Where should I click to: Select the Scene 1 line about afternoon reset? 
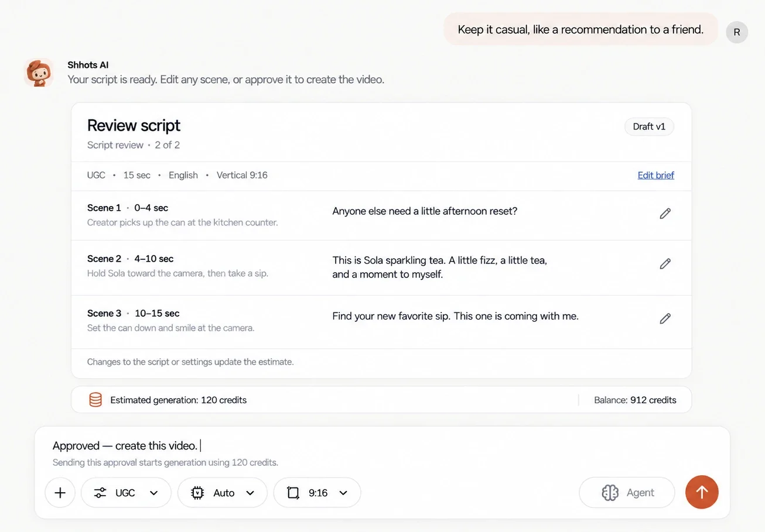pyautogui.click(x=425, y=211)
